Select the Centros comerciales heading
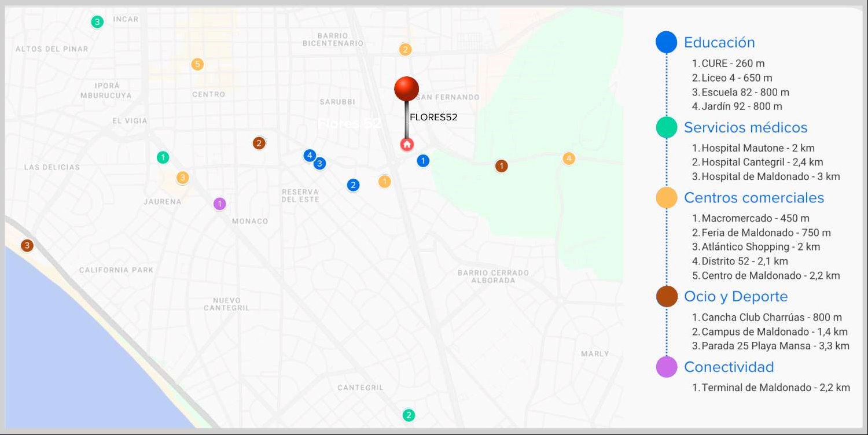868x435 pixels. click(x=753, y=198)
